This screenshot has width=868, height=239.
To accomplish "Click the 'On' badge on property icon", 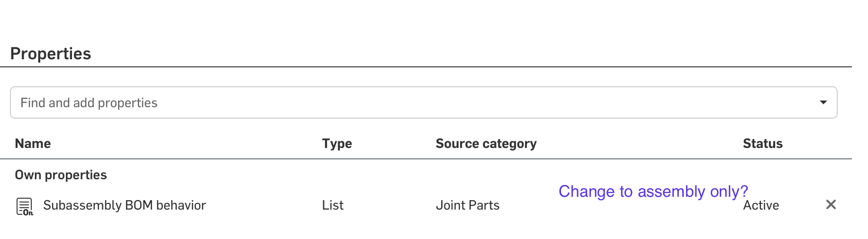I will (x=28, y=212).
